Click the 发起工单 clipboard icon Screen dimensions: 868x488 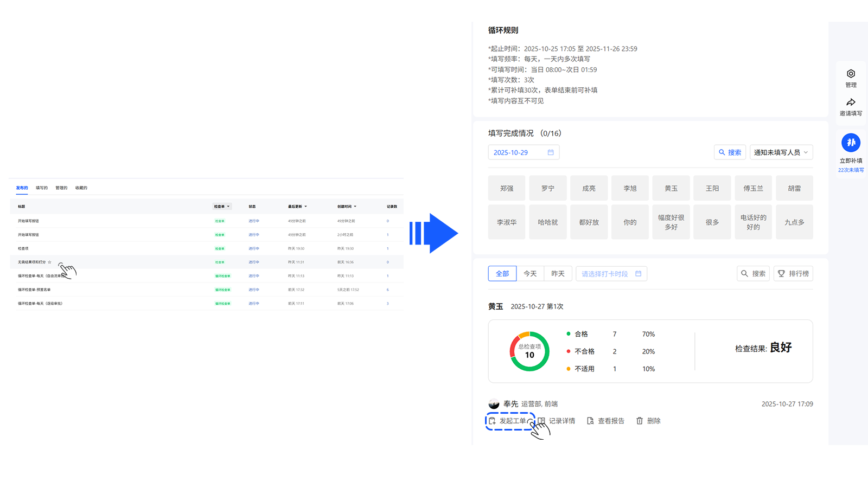pyautogui.click(x=493, y=420)
